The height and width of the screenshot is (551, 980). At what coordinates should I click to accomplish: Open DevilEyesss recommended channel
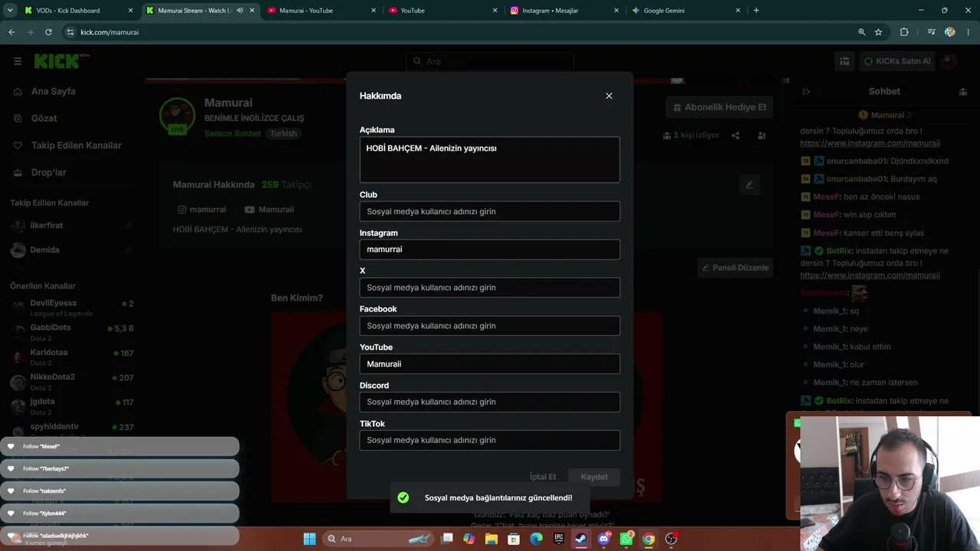coord(72,308)
